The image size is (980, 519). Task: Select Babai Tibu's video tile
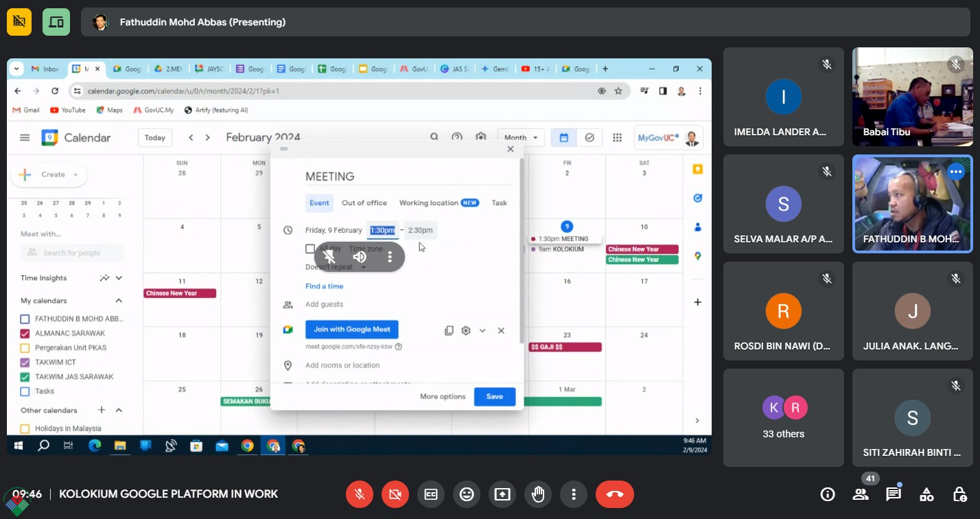point(913,97)
